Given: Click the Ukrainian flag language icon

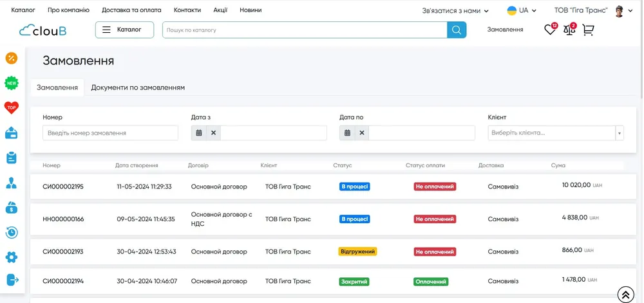Looking at the screenshot, I should 512,11.
